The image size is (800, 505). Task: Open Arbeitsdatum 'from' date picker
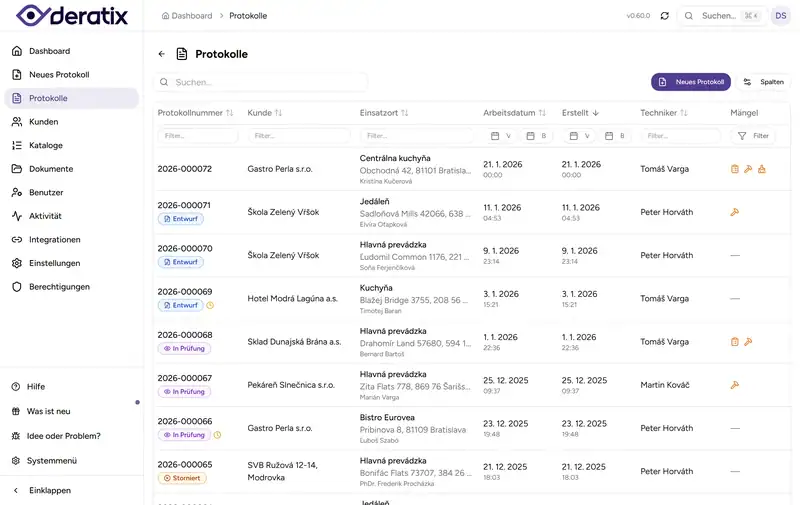pyautogui.click(x=499, y=136)
